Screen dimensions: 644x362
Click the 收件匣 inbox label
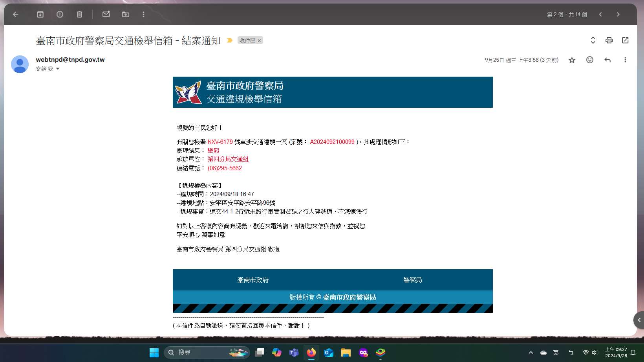tap(247, 40)
